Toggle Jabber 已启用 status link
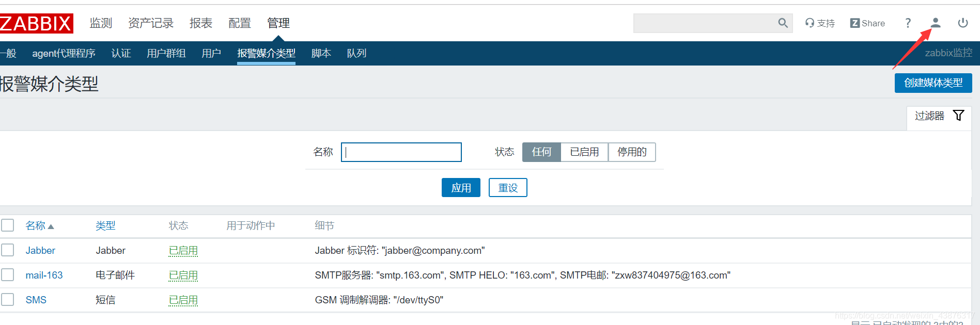980x325 pixels. click(183, 251)
